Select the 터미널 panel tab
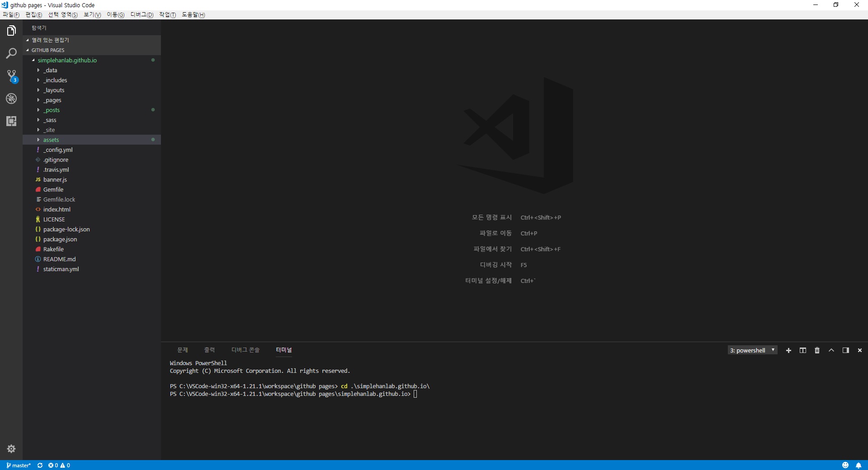 [x=284, y=350]
